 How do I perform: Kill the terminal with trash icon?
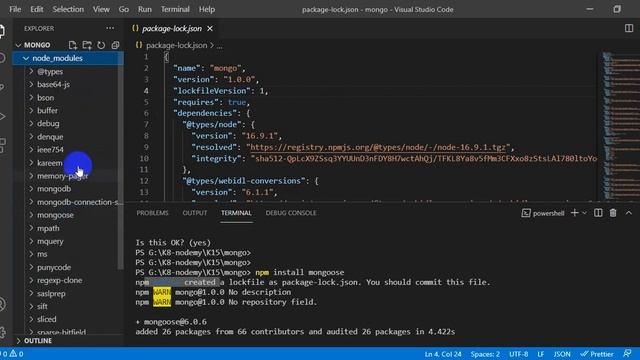(x=613, y=213)
